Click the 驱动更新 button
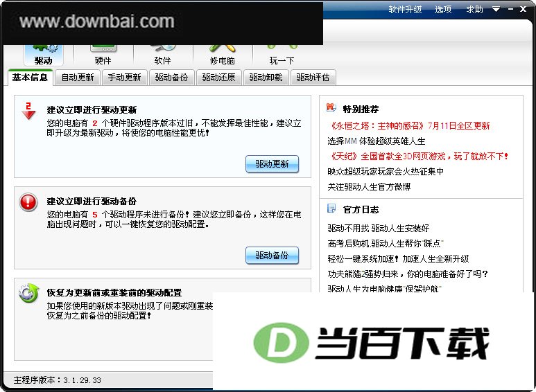The height and width of the screenshot is (392, 536). click(272, 164)
